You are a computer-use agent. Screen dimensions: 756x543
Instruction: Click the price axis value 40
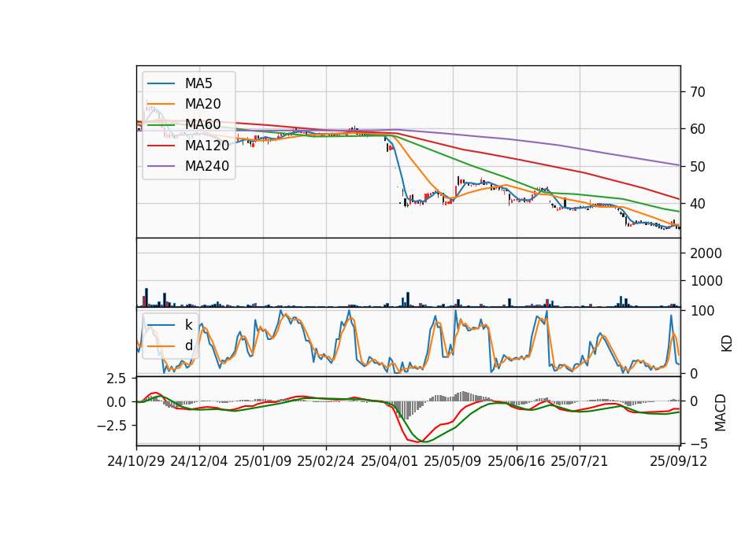(697, 204)
